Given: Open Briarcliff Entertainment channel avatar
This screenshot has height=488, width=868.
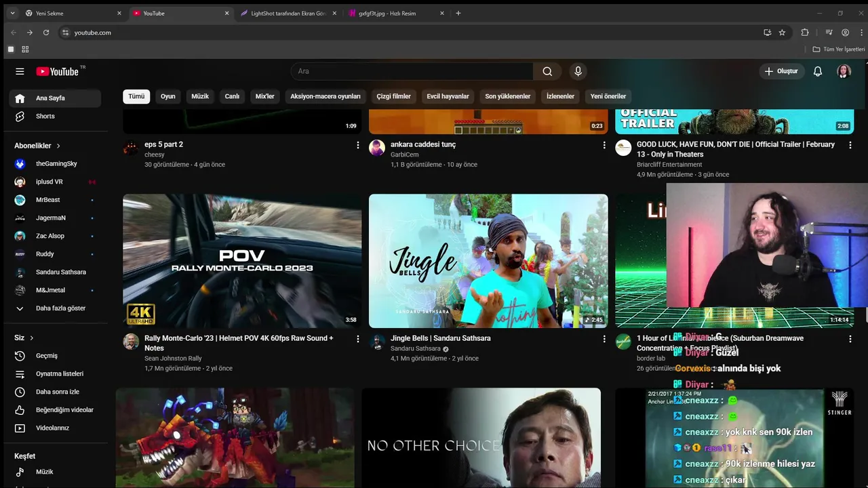Looking at the screenshot, I should click(623, 148).
